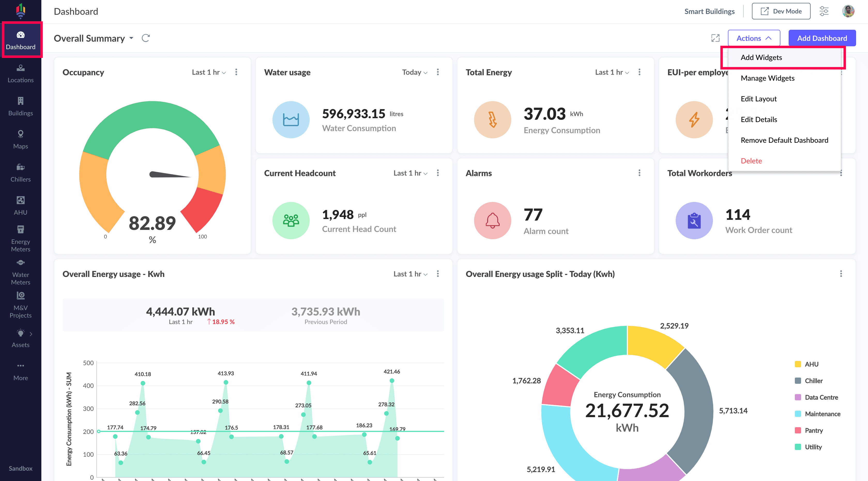Open the Water usage Today period dropdown
Image resolution: width=868 pixels, height=481 pixels.
[414, 72]
